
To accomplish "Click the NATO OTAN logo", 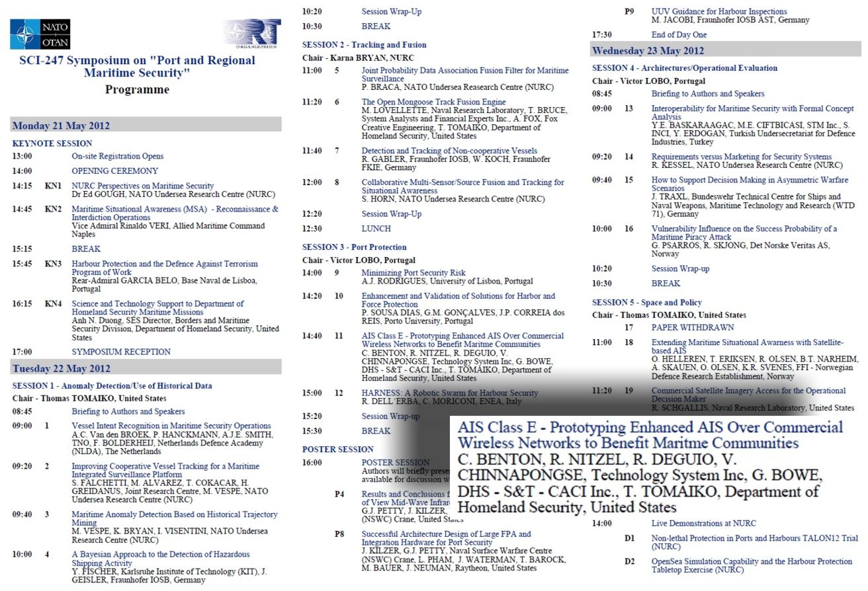I will tap(40, 34).
